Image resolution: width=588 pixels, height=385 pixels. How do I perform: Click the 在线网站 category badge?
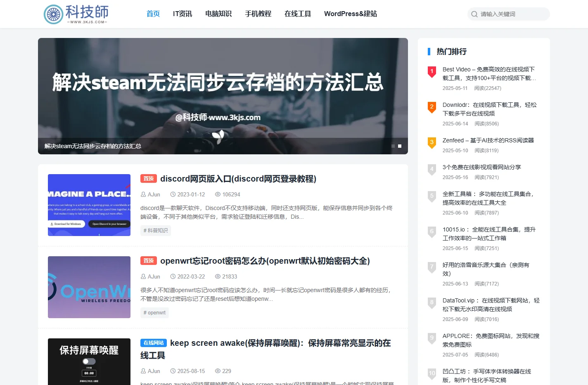coord(154,343)
